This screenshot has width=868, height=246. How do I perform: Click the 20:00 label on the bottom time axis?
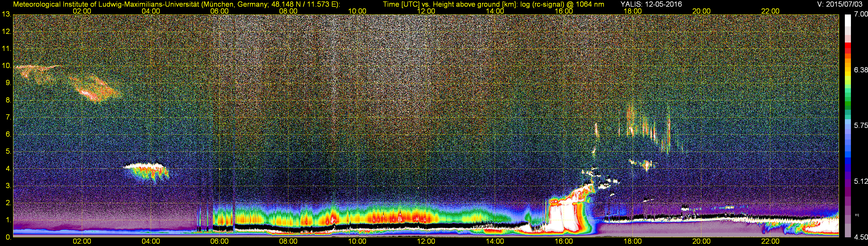(x=702, y=241)
